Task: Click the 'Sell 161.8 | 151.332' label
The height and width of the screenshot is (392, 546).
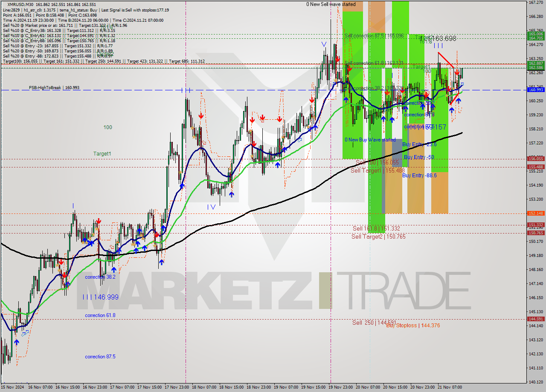Action: tap(376, 228)
